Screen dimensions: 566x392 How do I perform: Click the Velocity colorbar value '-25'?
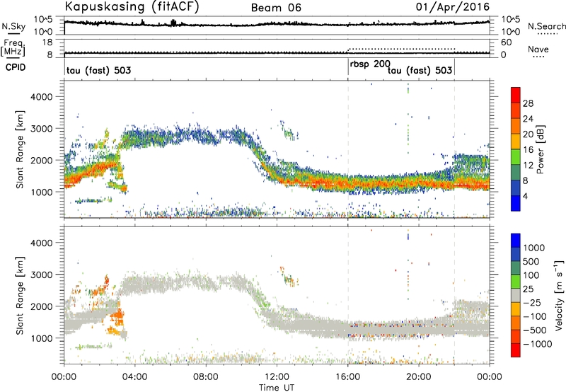[533, 302]
